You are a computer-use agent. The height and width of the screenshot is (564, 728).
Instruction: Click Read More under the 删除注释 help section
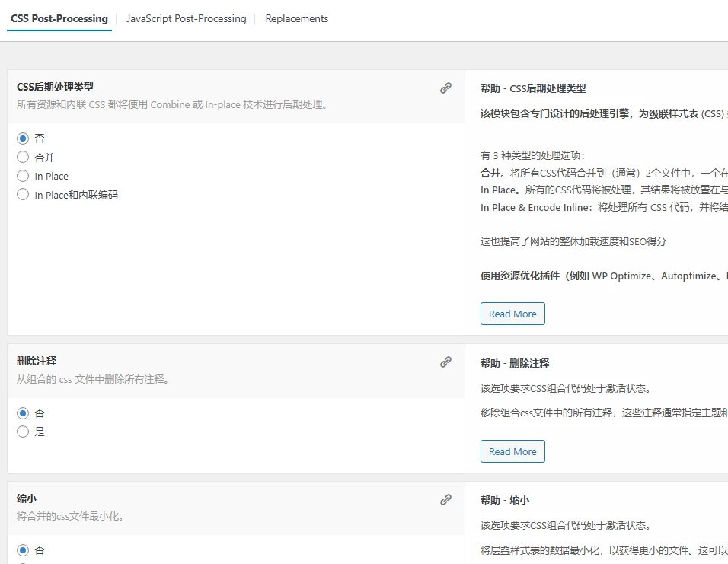tap(512, 451)
